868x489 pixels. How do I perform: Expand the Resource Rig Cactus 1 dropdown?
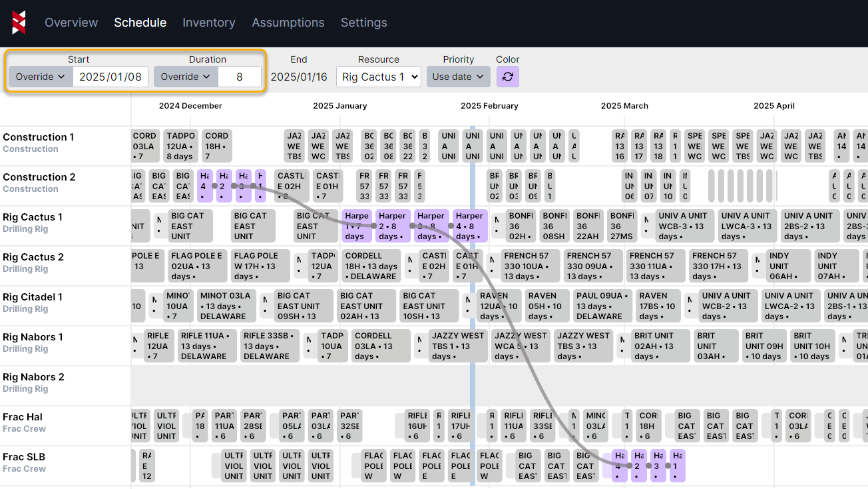378,77
